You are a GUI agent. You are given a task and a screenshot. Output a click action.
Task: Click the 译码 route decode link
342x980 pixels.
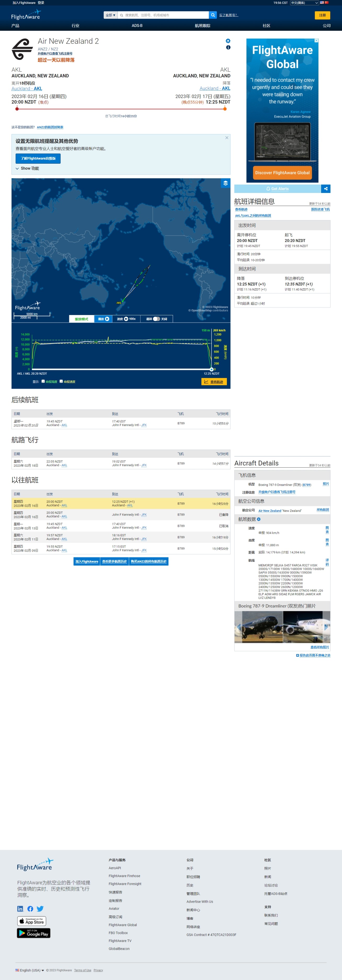(327, 562)
